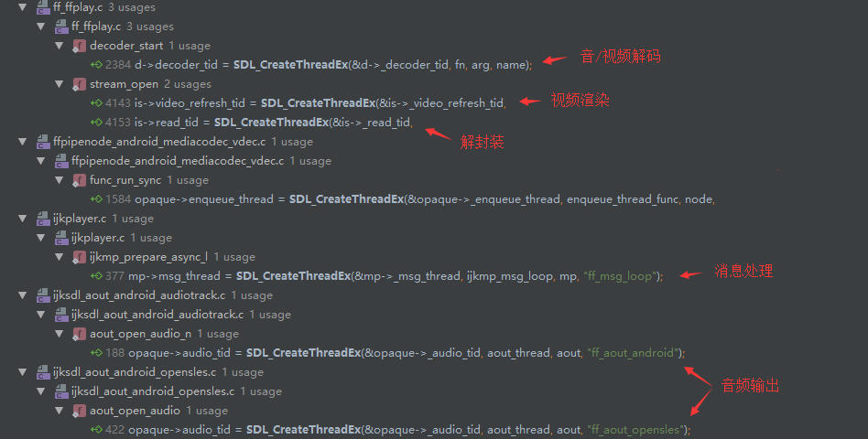The height and width of the screenshot is (439, 868).
Task: Select the nested ijksdl_aout_android_audiotrack.c entry
Action: (173, 315)
